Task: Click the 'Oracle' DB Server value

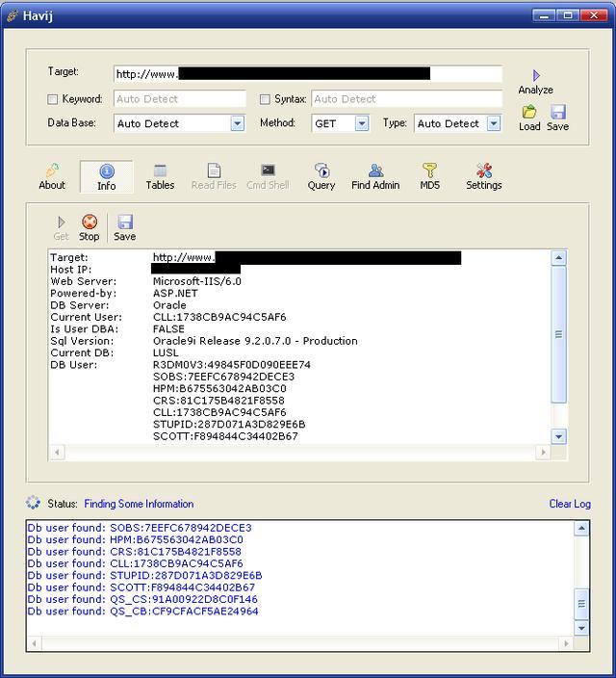Action: (169, 305)
